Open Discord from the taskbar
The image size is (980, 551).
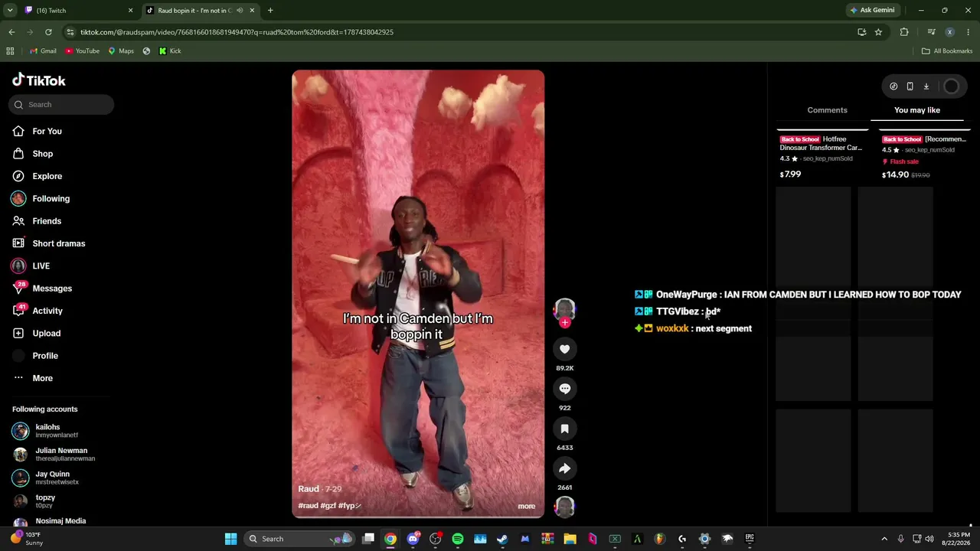[413, 539]
